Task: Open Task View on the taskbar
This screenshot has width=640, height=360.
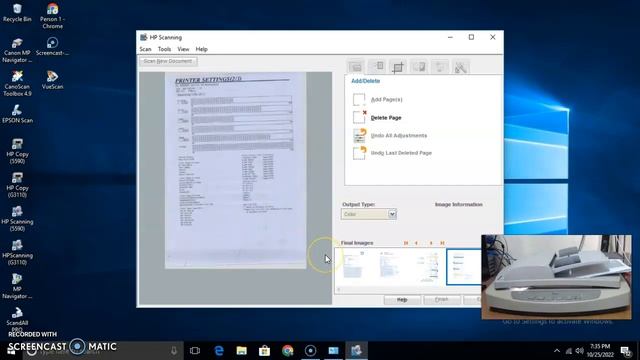Action: tap(195, 351)
